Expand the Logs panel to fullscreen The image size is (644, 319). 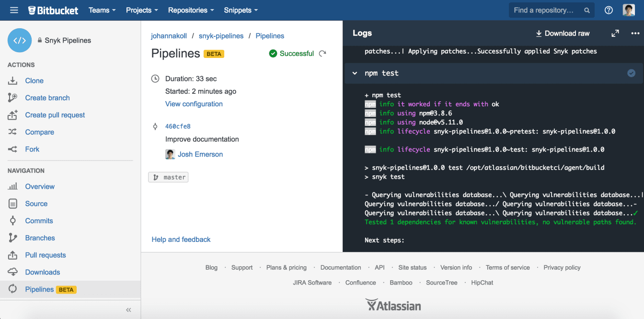click(x=615, y=34)
